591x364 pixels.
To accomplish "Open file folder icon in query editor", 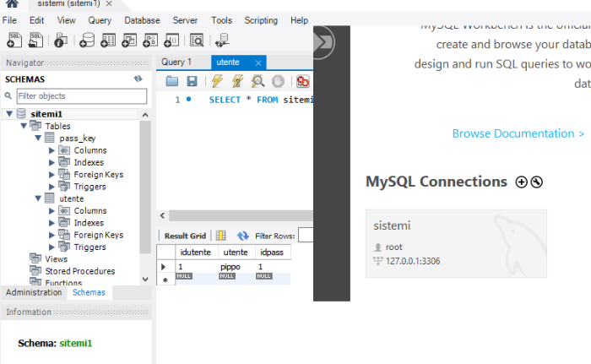I will 172,81.
